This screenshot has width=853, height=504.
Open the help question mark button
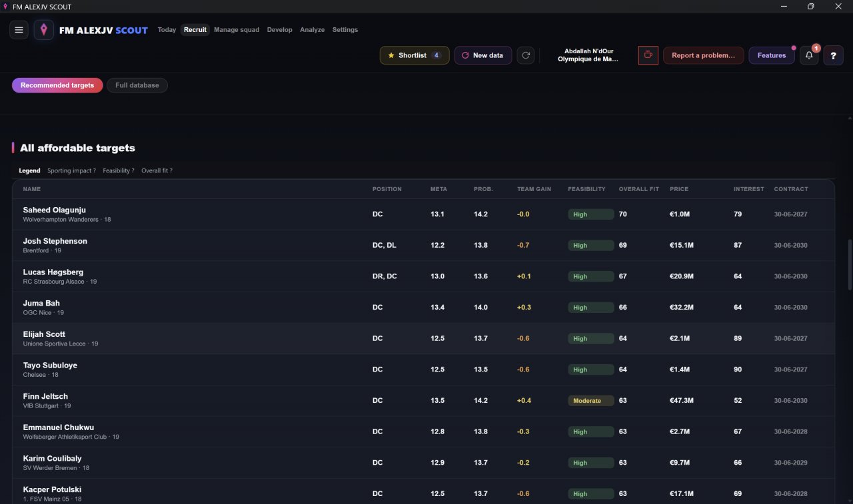click(x=834, y=55)
